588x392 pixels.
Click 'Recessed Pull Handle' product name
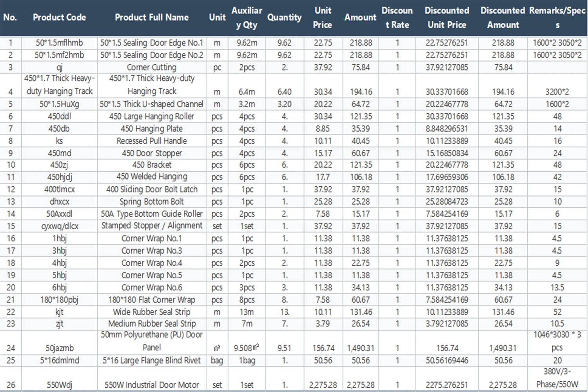[152, 141]
